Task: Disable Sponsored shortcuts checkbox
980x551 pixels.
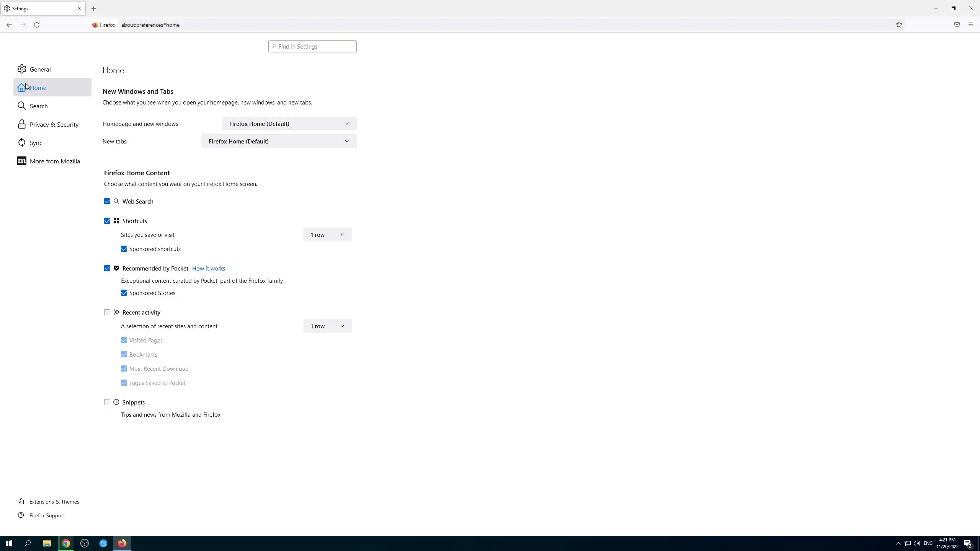Action: (x=124, y=249)
